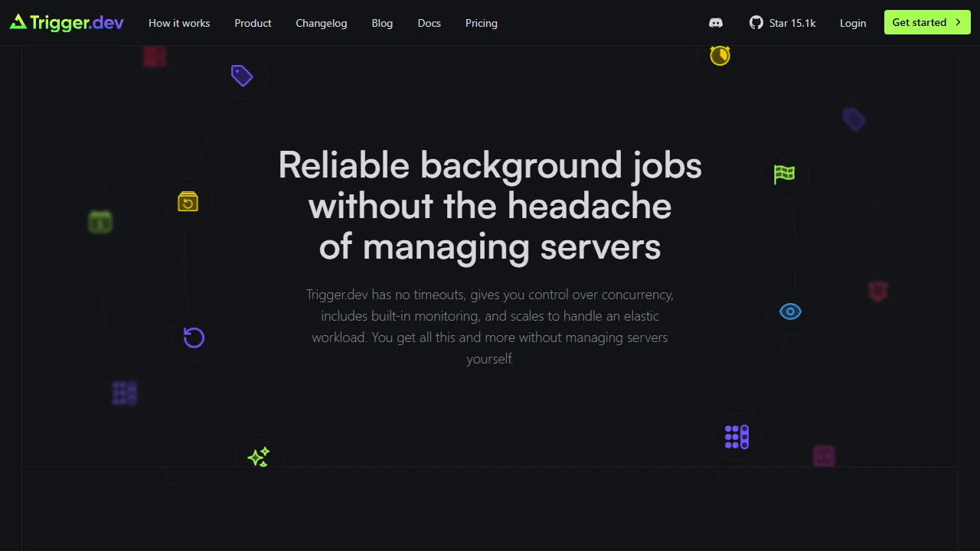Click the Trigger.dev logo
Image resolution: width=980 pixels, height=551 pixels.
67,23
